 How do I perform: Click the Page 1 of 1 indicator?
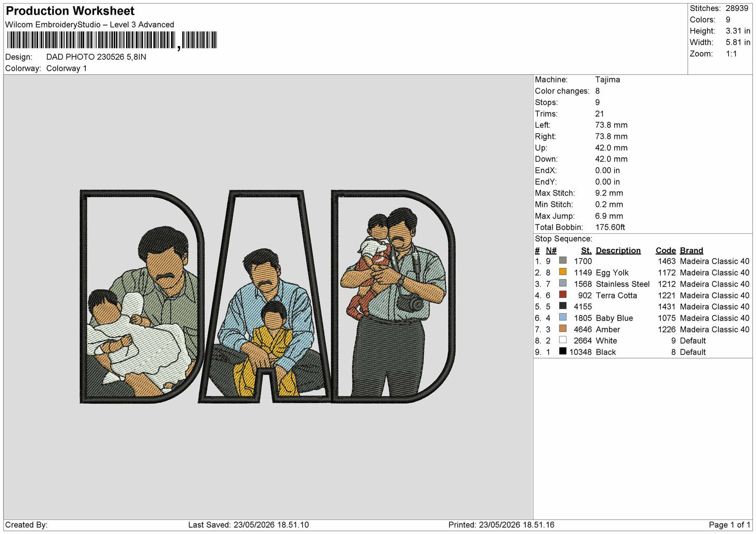(x=729, y=525)
